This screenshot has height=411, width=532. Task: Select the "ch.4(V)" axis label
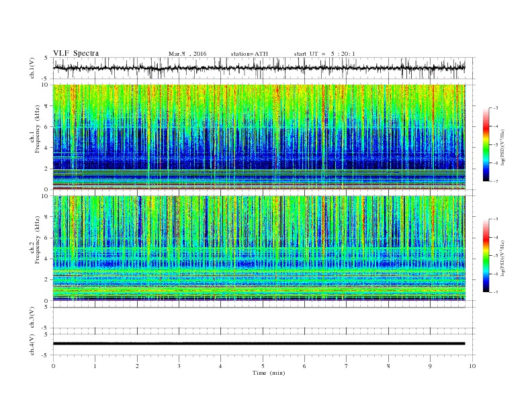click(32, 345)
